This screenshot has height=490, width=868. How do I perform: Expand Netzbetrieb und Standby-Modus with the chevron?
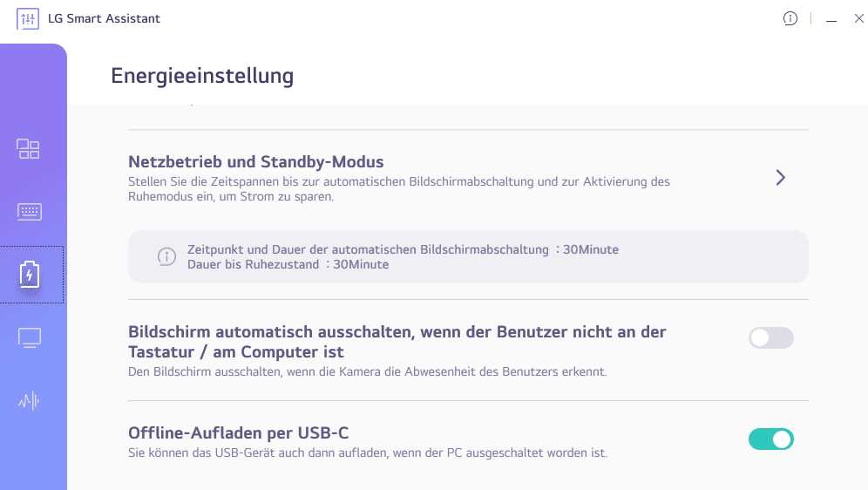coord(781,178)
